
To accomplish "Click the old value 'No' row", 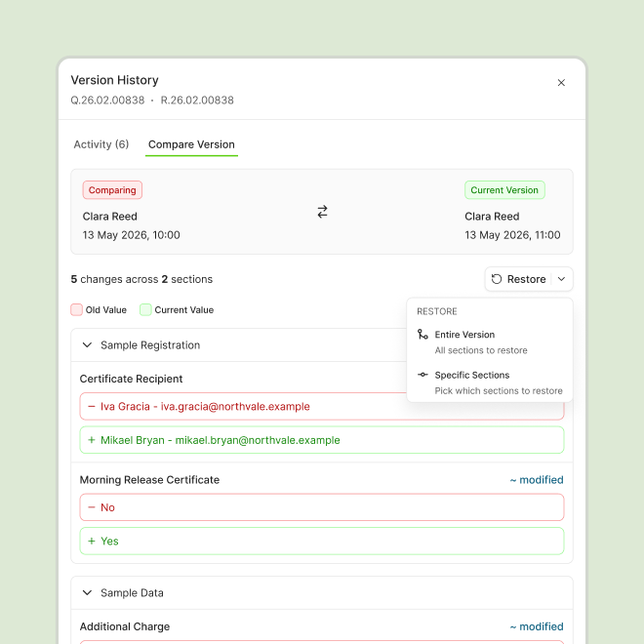I will tap(322, 507).
